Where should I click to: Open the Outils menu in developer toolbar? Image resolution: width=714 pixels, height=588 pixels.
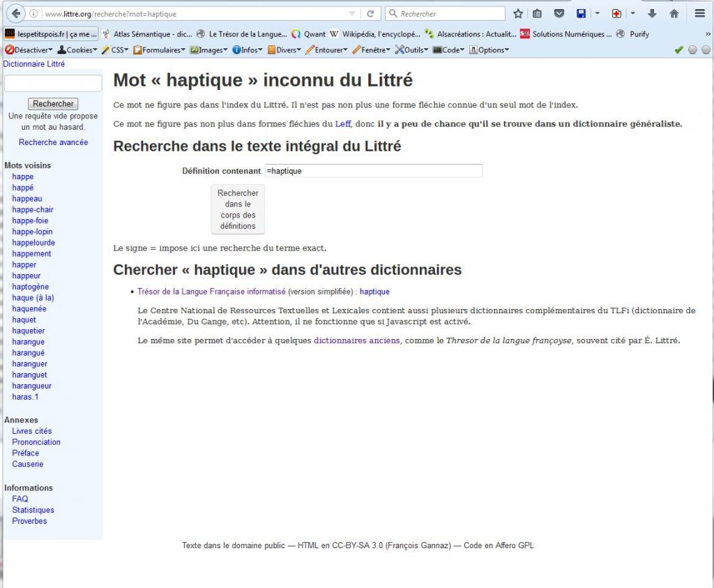pyautogui.click(x=412, y=50)
